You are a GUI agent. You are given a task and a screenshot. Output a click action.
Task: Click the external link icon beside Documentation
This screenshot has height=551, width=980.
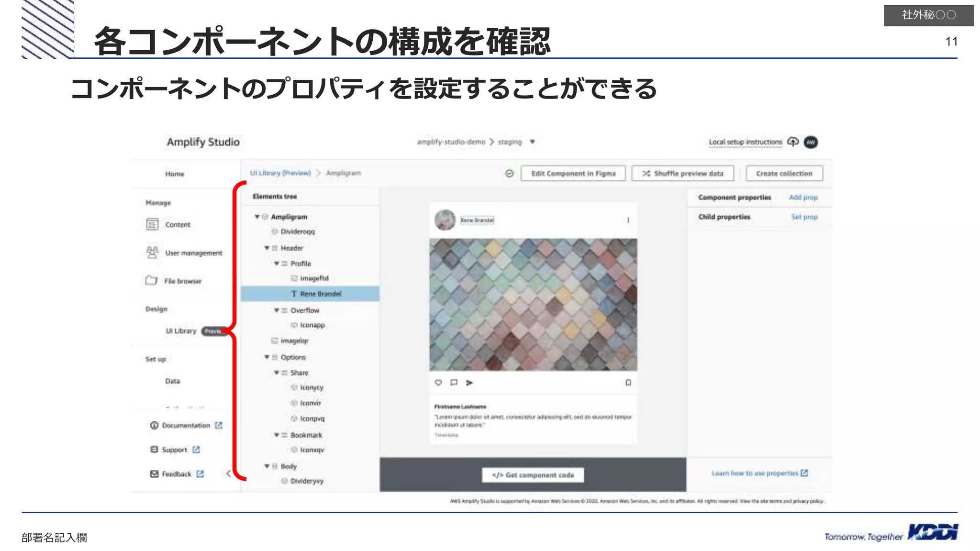[219, 425]
